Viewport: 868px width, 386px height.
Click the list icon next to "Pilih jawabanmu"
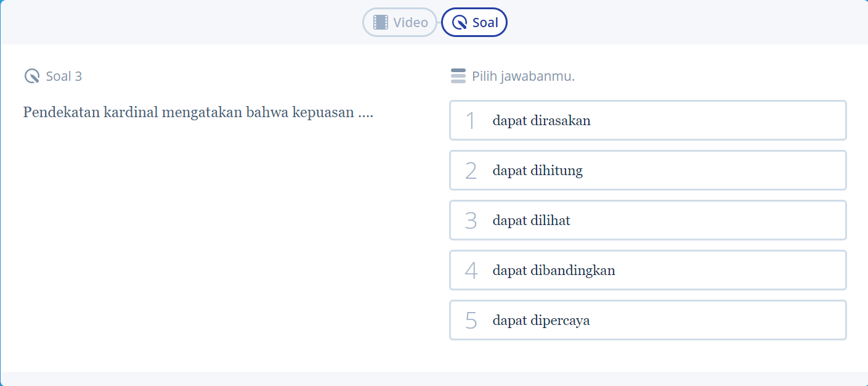[x=458, y=76]
